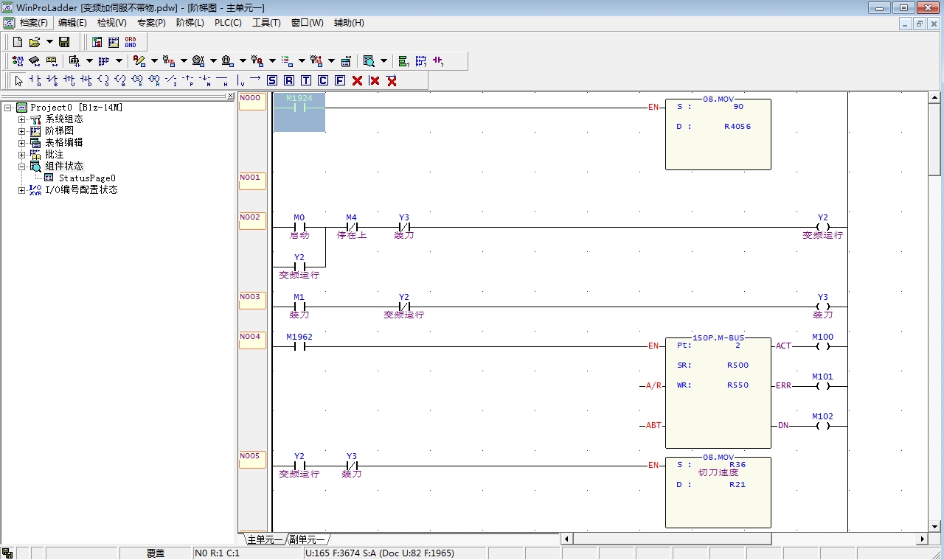Select the normally closed contact (B) tool
The width and height of the screenshot is (944, 560).
pyautogui.click(x=52, y=80)
